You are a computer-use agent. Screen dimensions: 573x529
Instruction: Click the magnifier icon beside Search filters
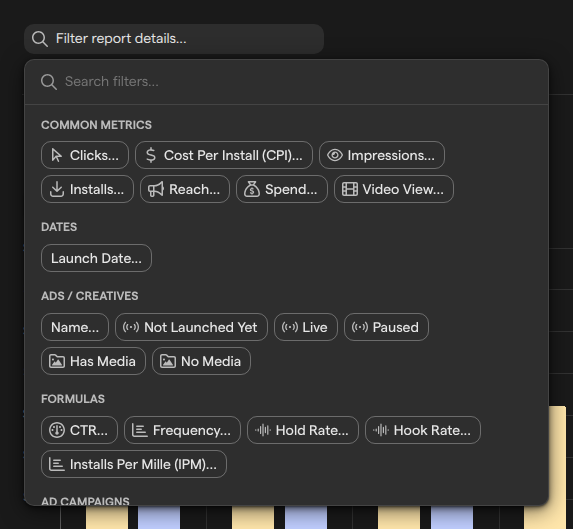[49, 82]
